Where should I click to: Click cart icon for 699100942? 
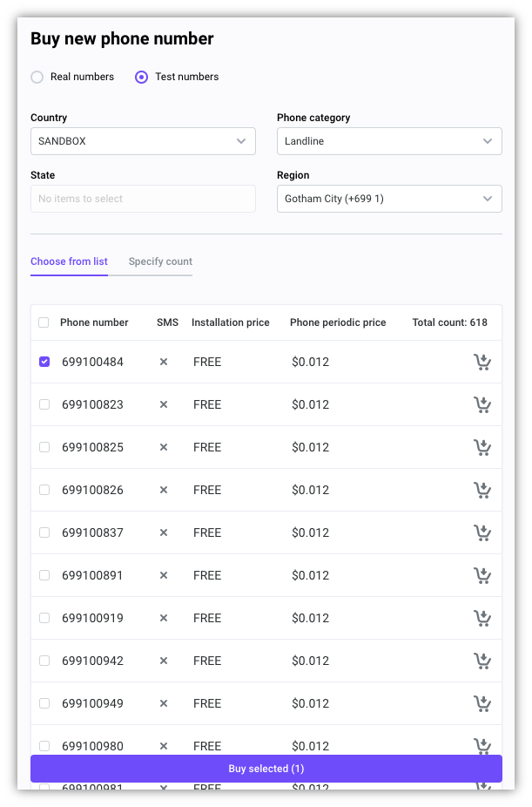point(481,661)
